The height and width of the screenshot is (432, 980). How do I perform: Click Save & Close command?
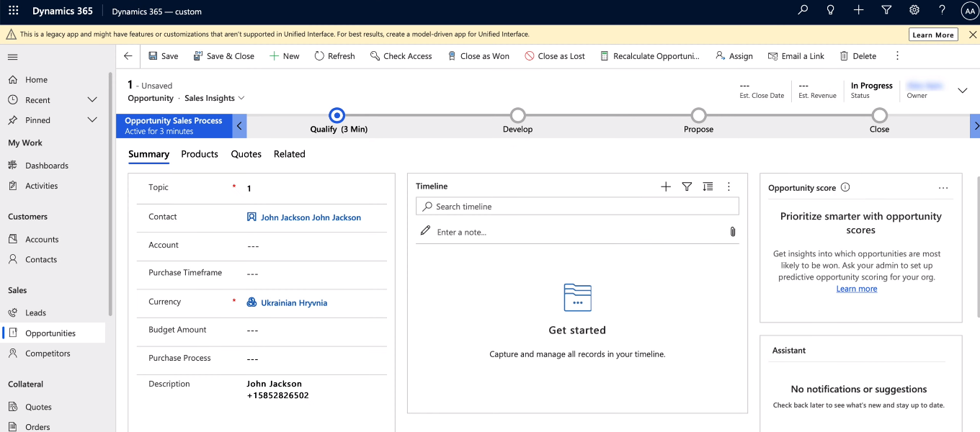point(224,56)
